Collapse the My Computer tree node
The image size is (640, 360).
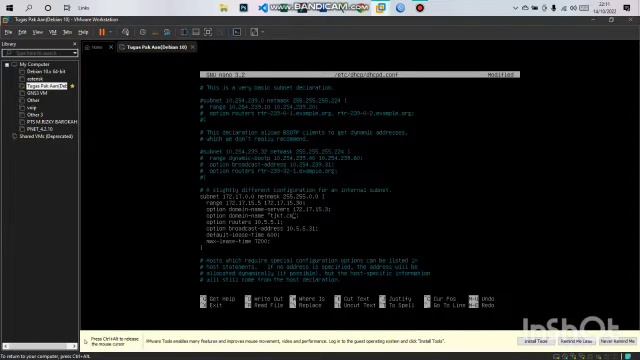point(7,64)
